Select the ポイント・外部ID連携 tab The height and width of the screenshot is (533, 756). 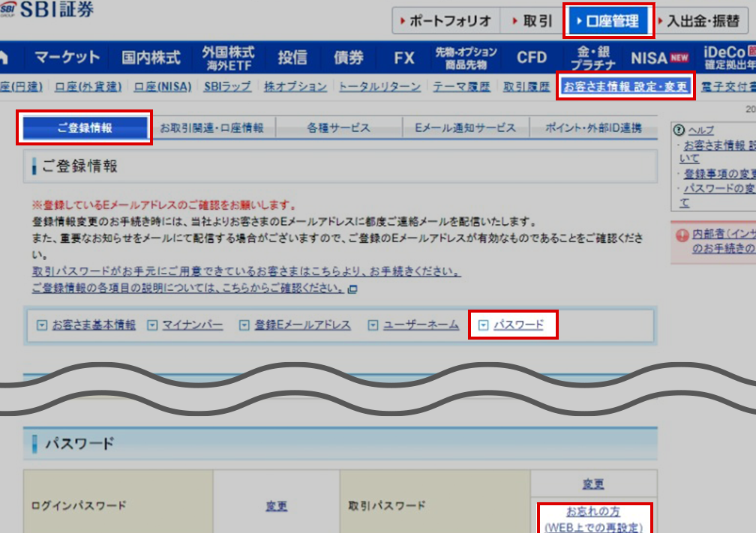(x=593, y=128)
